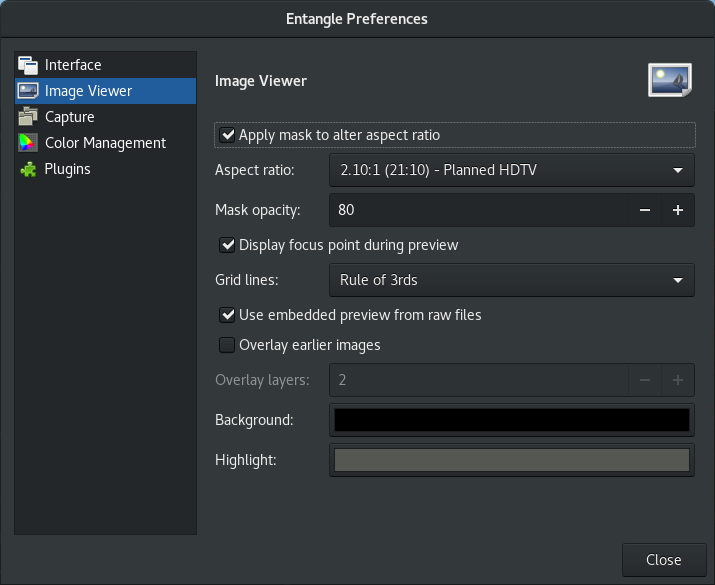Open the Grid lines Rule of 3rds dropdown
This screenshot has width=715, height=585.
point(512,280)
